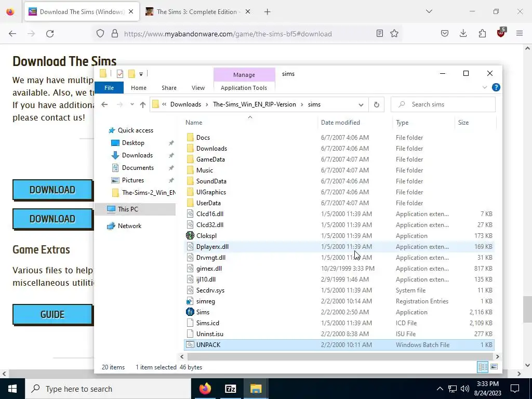
Task: Open Firefox downloads panel
Action: 463,34
